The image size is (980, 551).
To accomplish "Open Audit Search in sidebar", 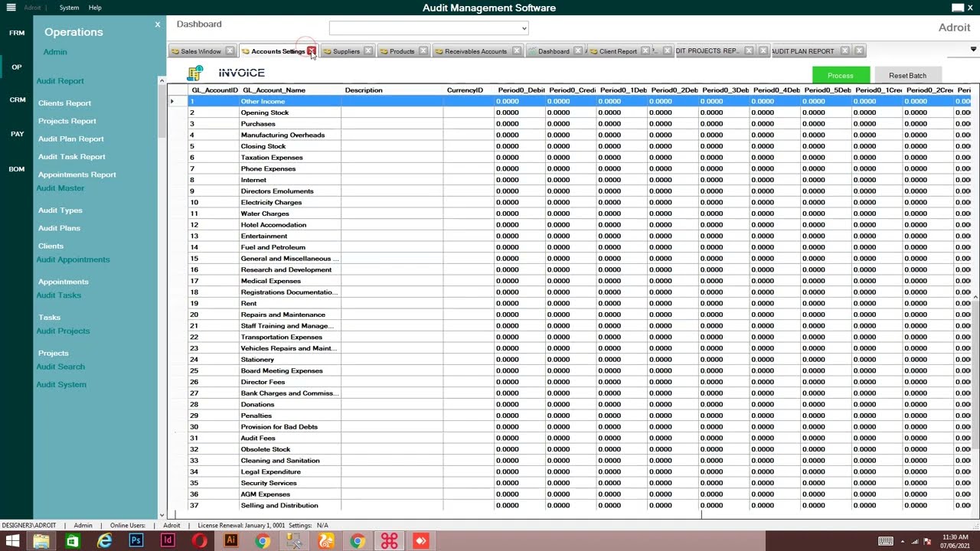I will 60,367.
